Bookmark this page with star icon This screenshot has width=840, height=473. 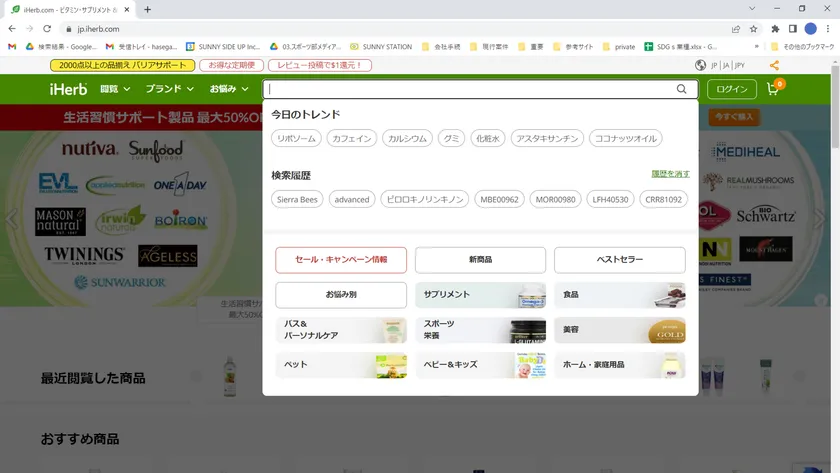pos(754,29)
